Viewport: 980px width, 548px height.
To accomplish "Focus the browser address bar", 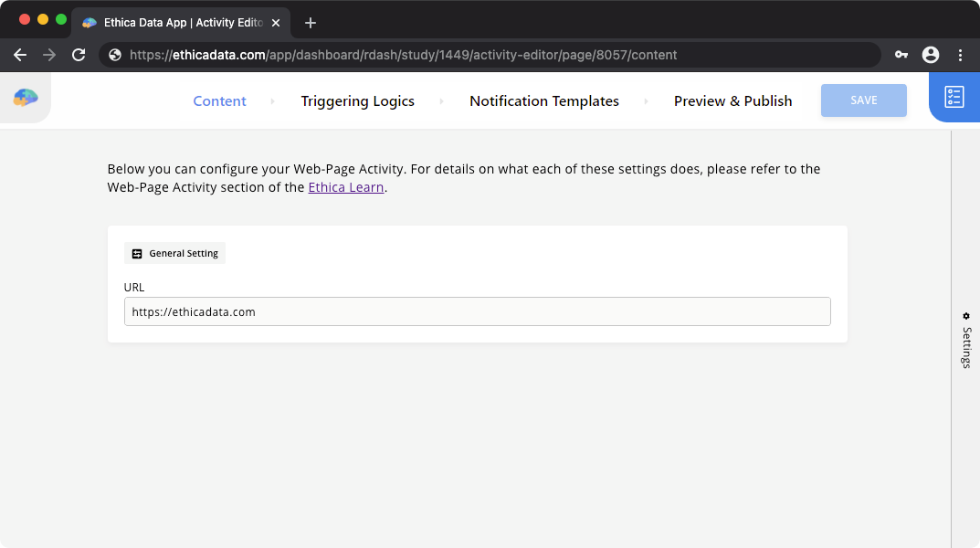I will pyautogui.click(x=490, y=55).
